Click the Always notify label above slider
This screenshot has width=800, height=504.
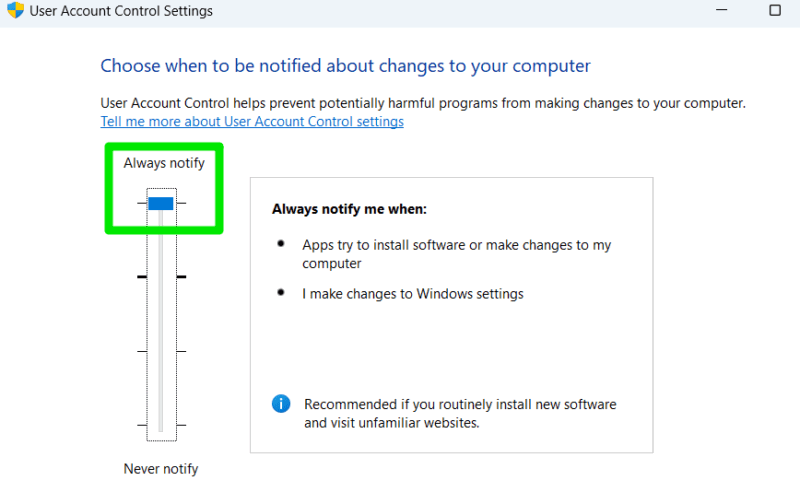click(164, 162)
